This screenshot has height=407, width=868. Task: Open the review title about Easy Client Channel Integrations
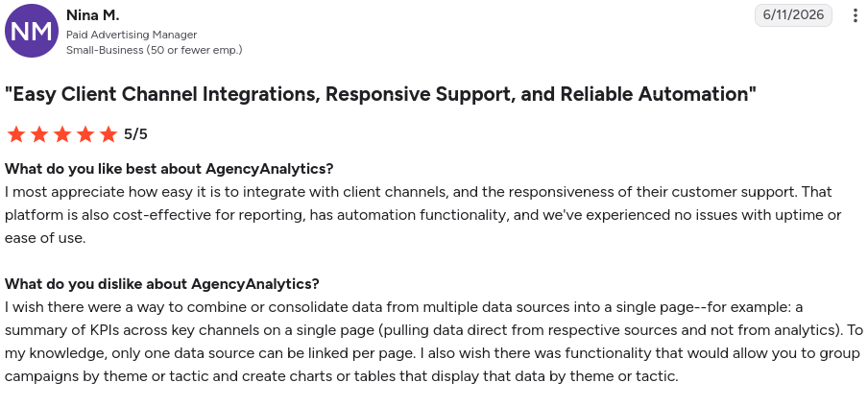coord(380,94)
